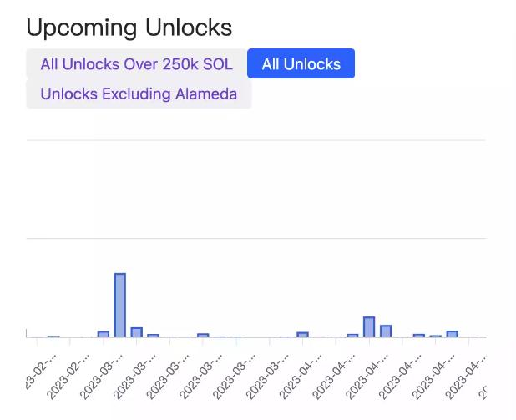Select the bar immediately left of tallest bar
This screenshot has height=420, width=516.
coord(103,334)
